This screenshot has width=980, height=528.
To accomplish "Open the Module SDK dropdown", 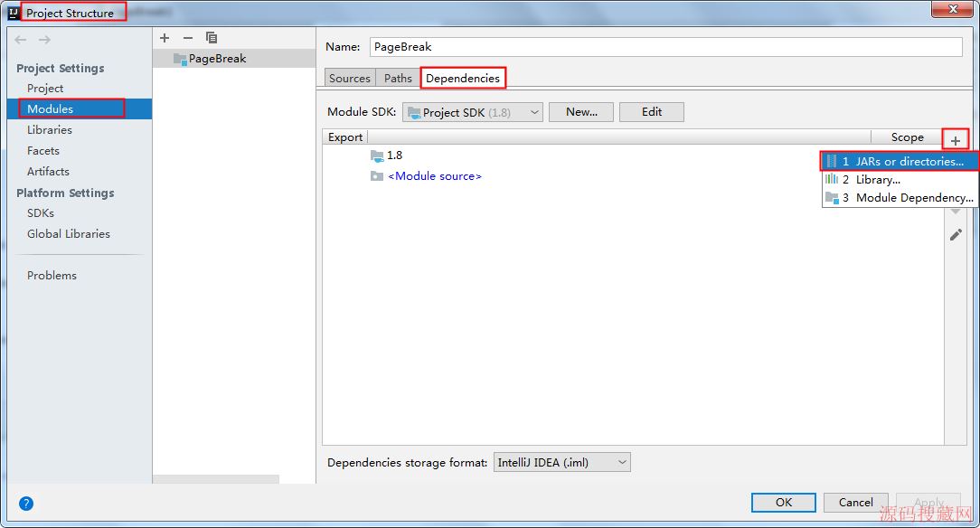I will [x=473, y=112].
